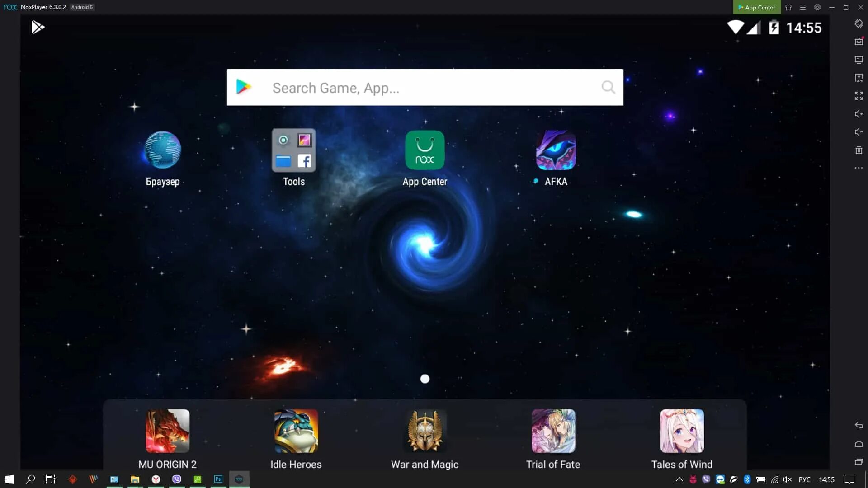Click the green App Center title bar button
This screenshot has height=488, width=868.
[757, 7]
